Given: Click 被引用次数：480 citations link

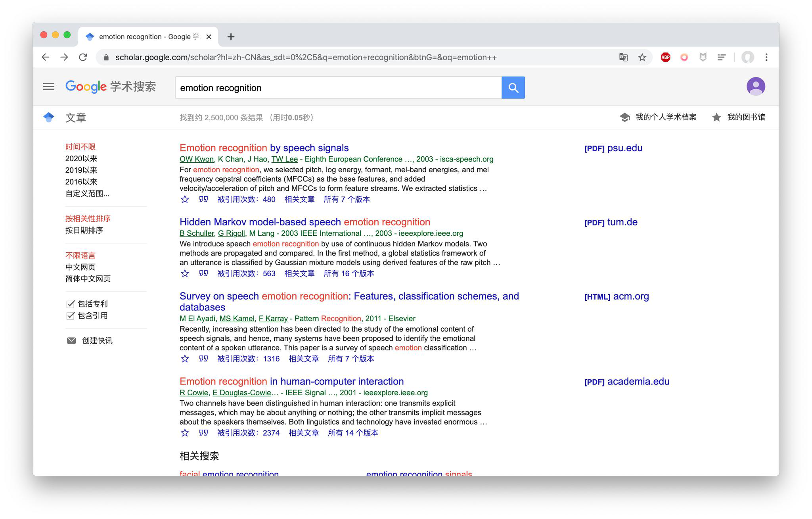Looking at the screenshot, I should 246,199.
